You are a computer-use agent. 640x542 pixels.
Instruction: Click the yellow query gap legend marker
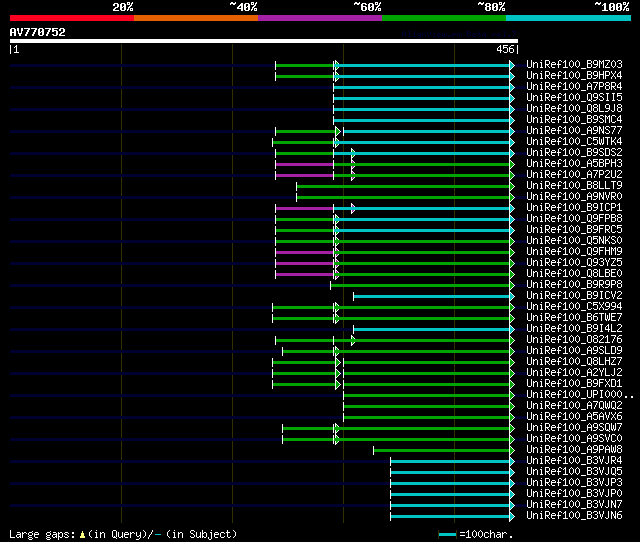coord(82,534)
